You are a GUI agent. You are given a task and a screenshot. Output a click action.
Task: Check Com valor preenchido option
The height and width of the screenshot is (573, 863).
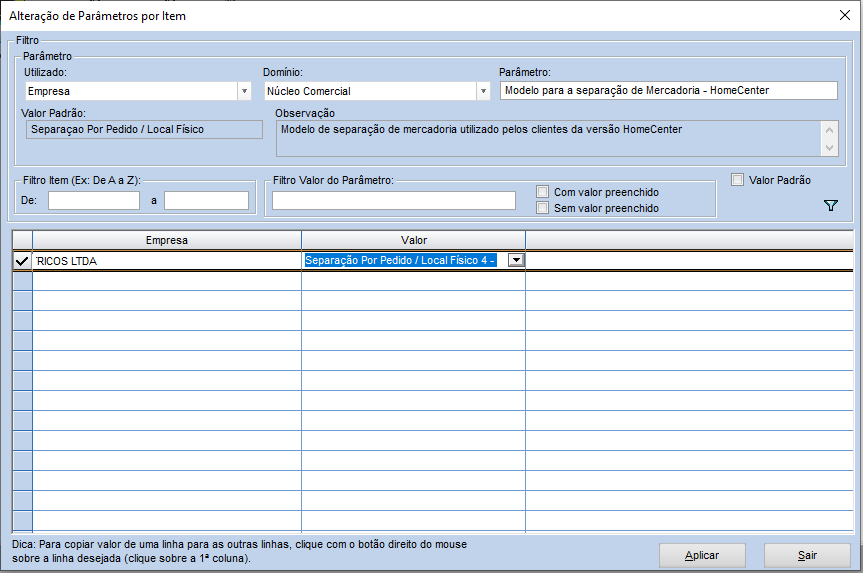tap(543, 192)
